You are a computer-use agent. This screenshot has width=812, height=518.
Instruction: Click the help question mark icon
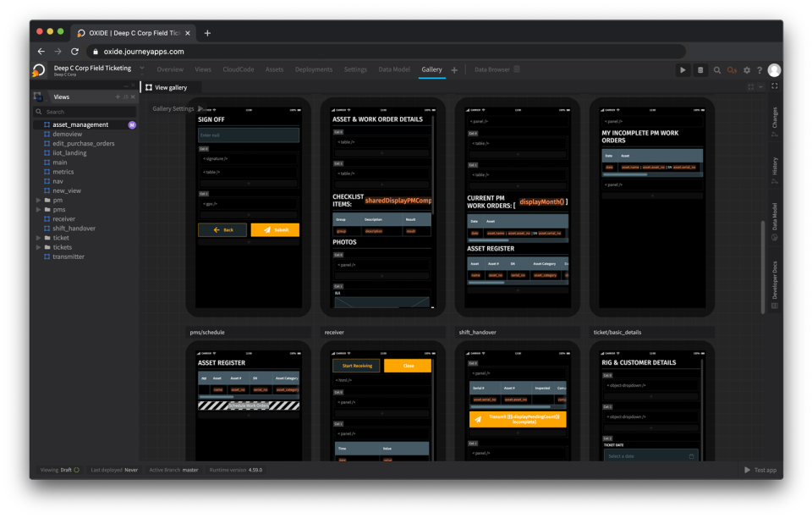coord(760,70)
